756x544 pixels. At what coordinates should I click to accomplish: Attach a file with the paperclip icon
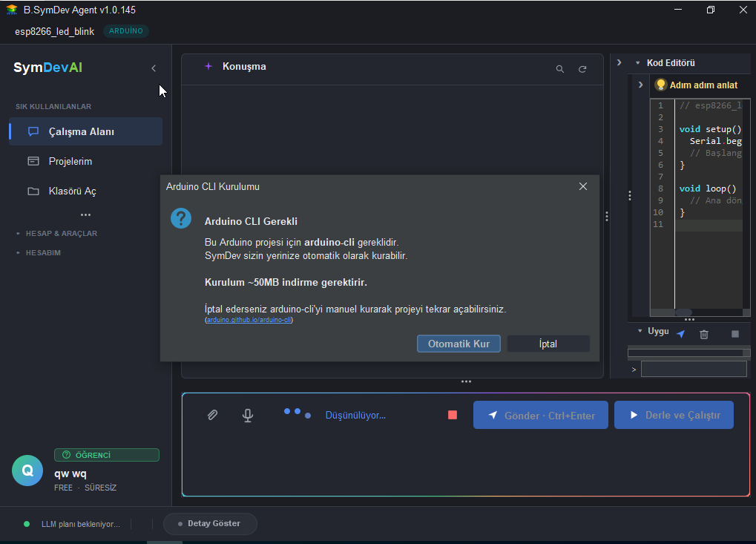click(x=212, y=415)
